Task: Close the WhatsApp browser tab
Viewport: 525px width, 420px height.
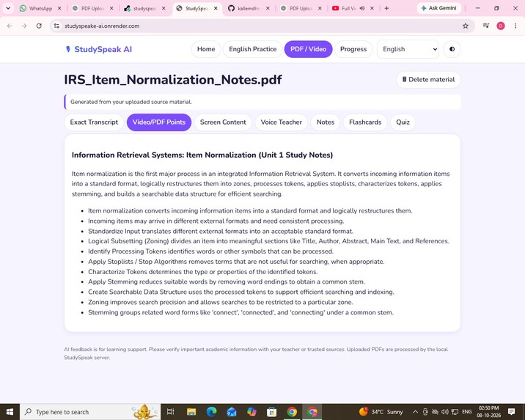Action: pos(59,8)
